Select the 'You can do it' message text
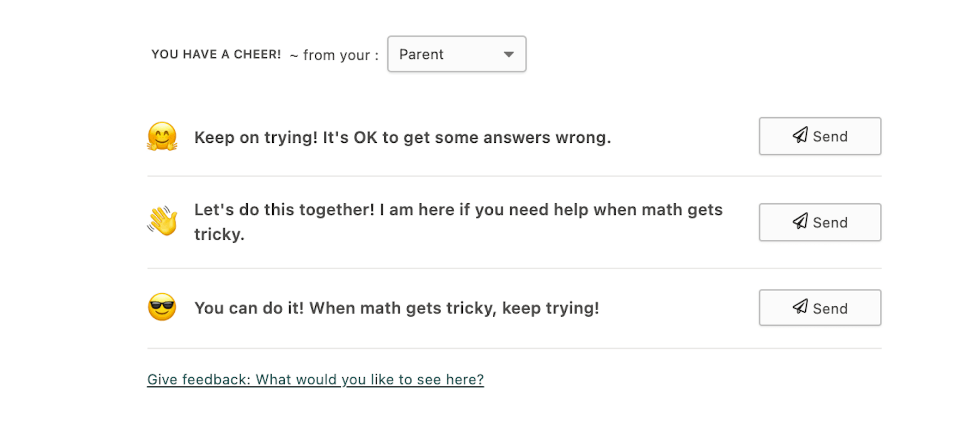 pyautogui.click(x=397, y=307)
